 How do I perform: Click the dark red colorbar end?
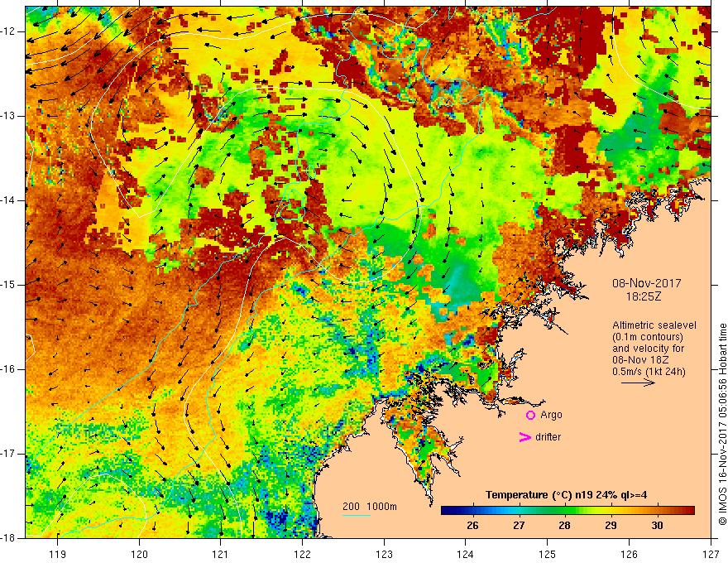[x=688, y=511]
